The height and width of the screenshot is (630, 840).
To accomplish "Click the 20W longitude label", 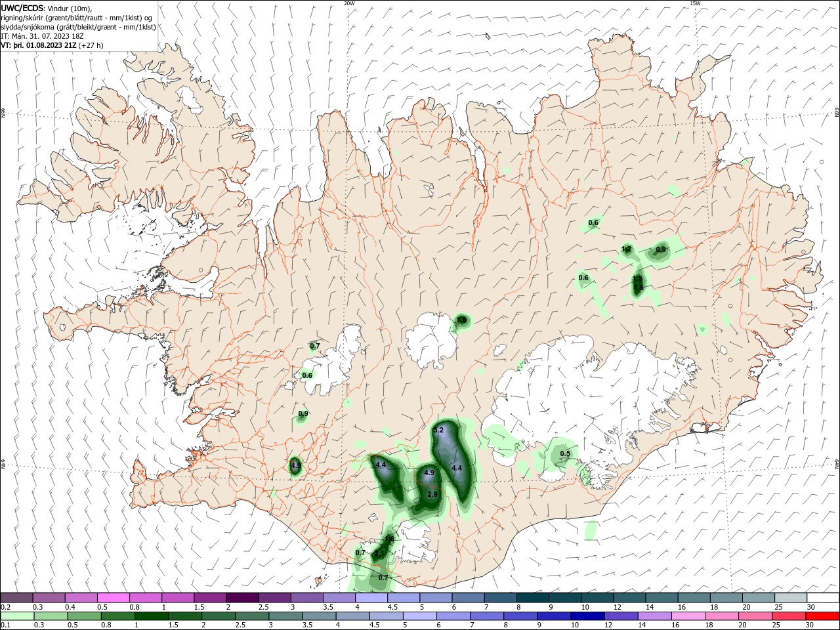I will click(349, 3).
